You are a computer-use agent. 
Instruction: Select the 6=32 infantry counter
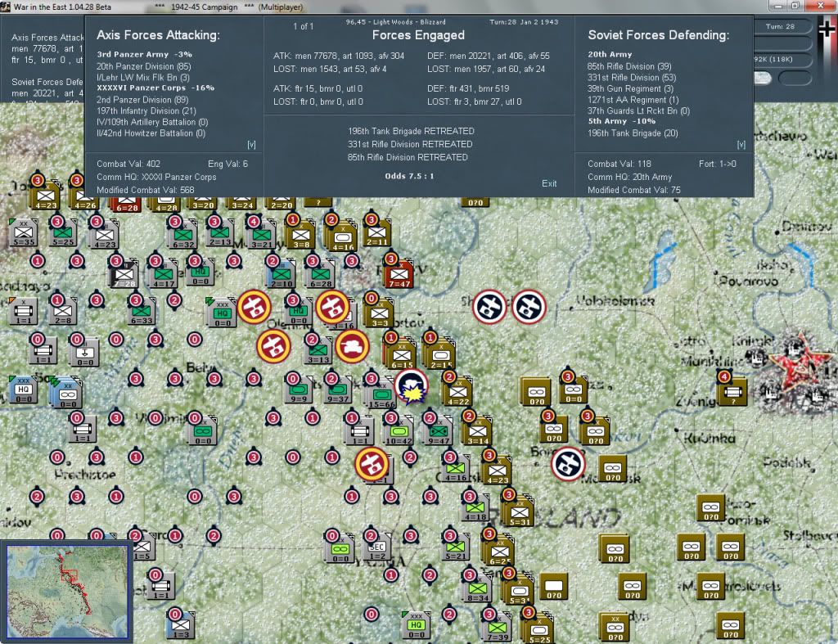click(183, 235)
